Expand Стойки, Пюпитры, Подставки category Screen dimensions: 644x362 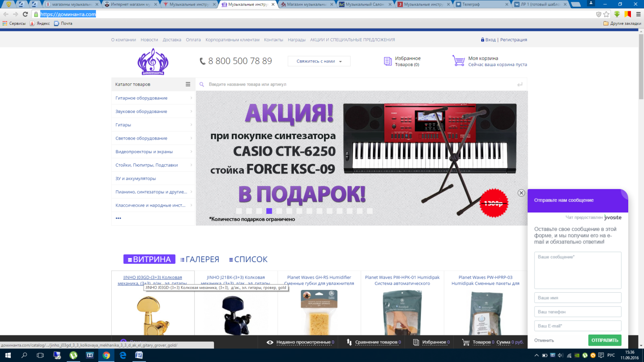(x=153, y=165)
